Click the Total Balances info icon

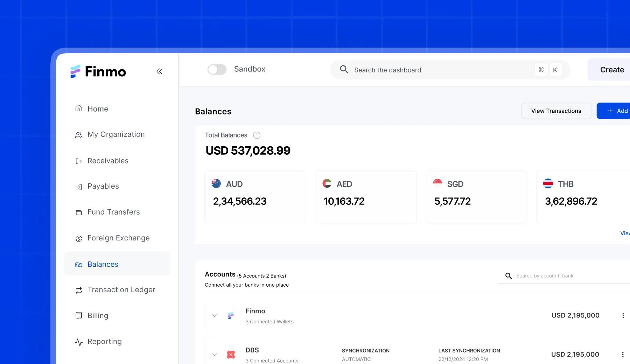[257, 135]
